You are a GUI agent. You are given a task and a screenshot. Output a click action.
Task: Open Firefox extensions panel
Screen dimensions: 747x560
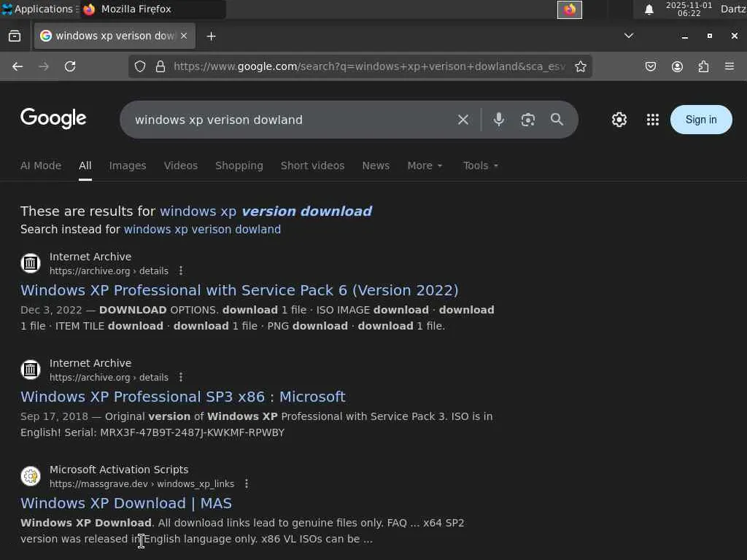(703, 66)
